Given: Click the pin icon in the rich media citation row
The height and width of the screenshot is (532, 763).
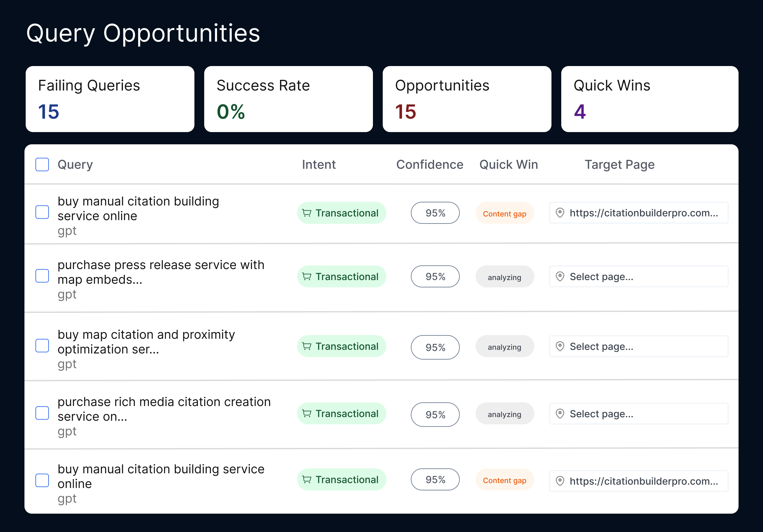Looking at the screenshot, I should point(560,414).
